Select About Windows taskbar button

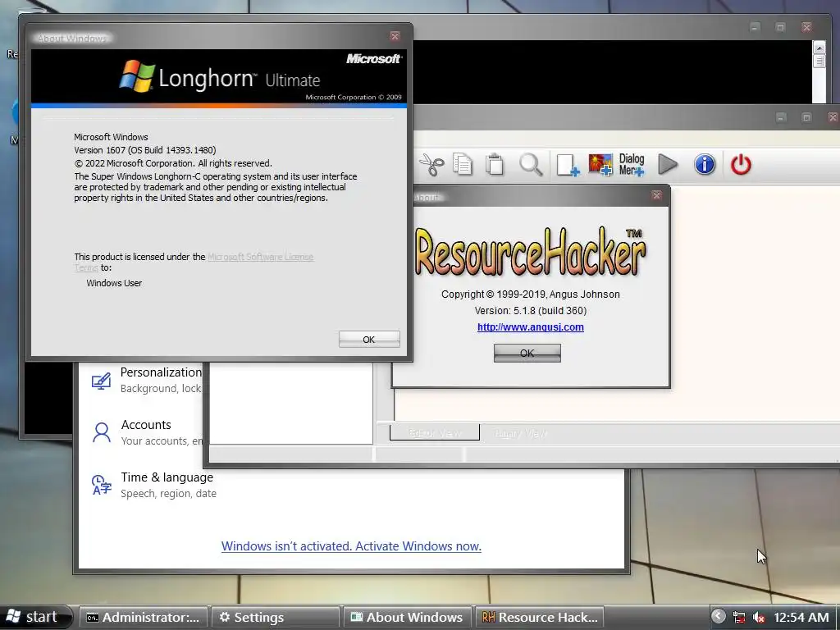coord(407,617)
